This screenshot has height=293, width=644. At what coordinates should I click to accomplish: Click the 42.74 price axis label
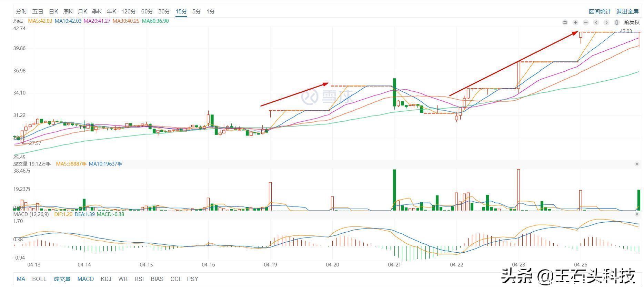(x=19, y=29)
